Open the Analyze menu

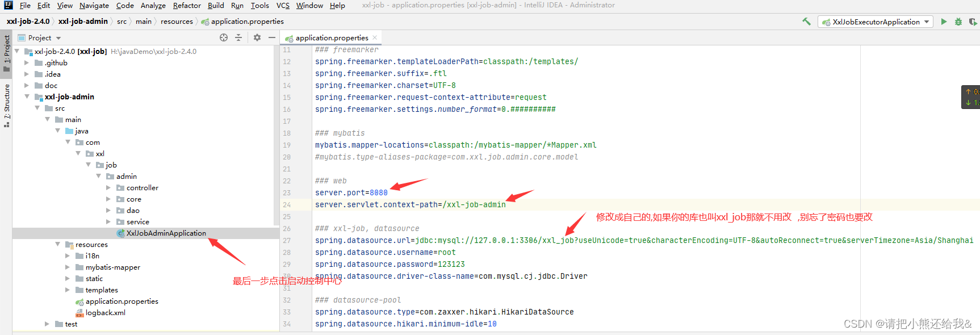(153, 5)
